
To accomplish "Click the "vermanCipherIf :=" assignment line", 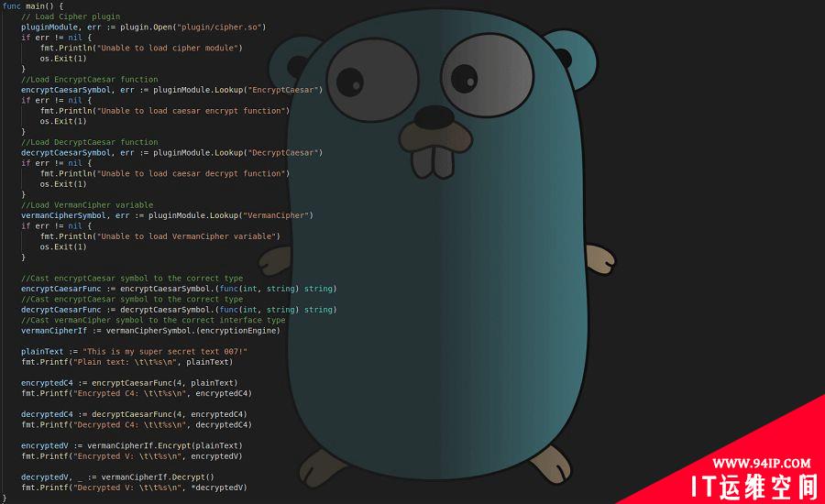I will click(151, 331).
